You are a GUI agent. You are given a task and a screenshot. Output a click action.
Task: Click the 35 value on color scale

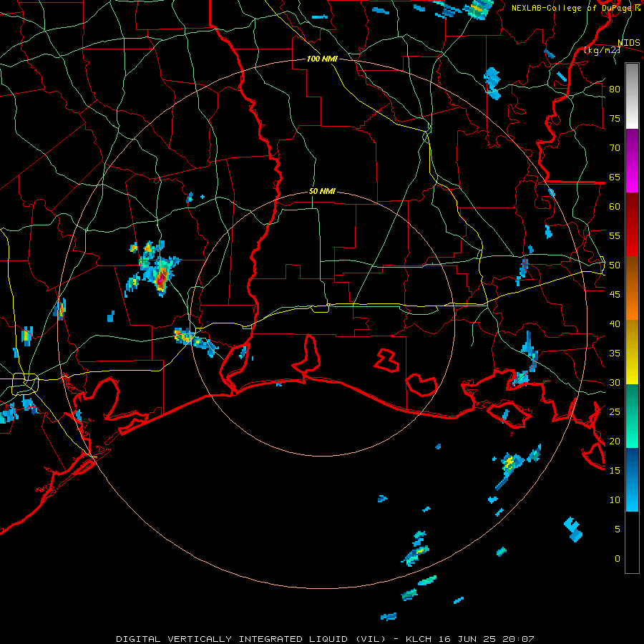(x=615, y=353)
